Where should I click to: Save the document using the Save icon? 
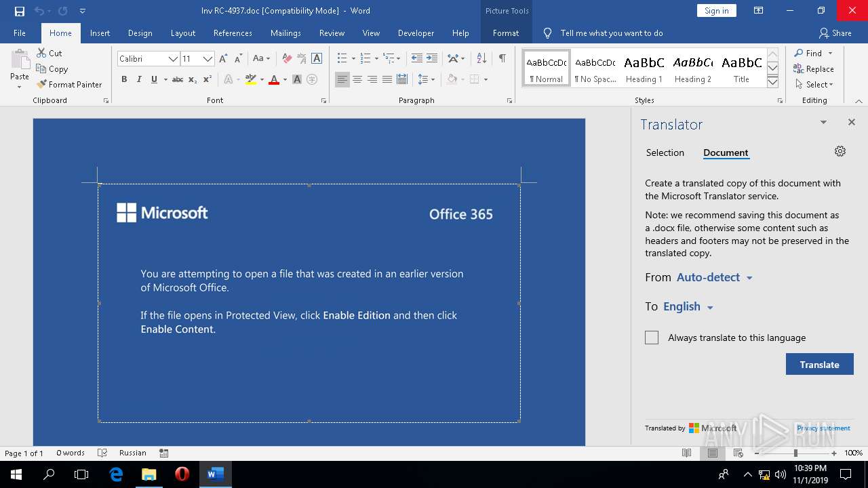pyautogui.click(x=19, y=11)
